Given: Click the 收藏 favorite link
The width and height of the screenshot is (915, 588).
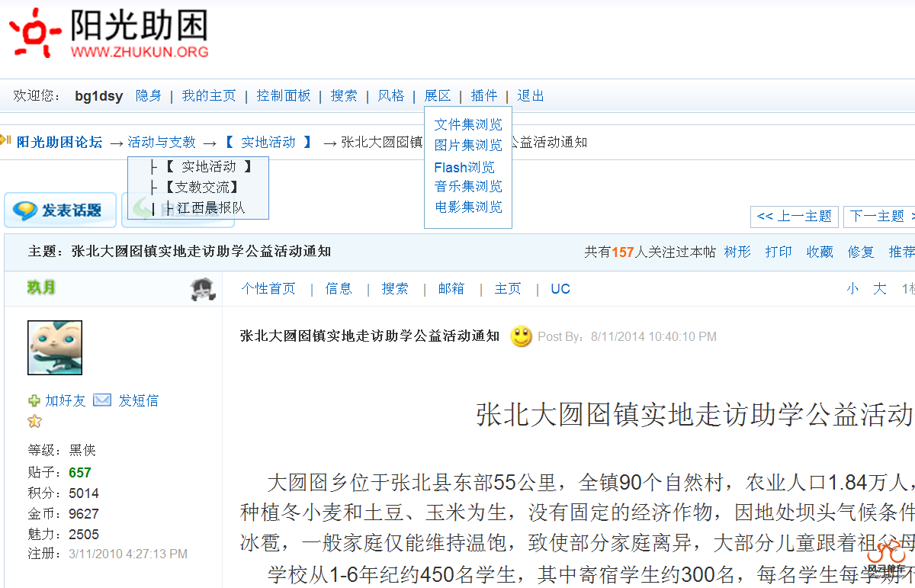Looking at the screenshot, I should (819, 252).
